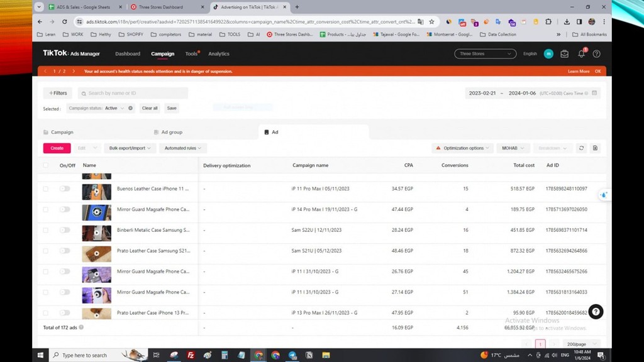Check the Binberli Metalic Case row checkbox

pos(45,230)
